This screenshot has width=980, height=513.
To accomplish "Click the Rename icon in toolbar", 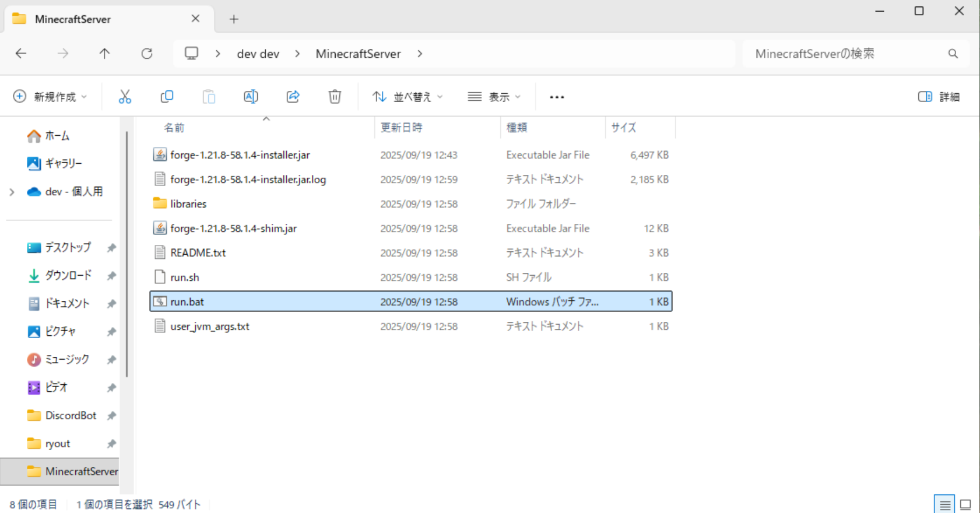I will point(251,97).
